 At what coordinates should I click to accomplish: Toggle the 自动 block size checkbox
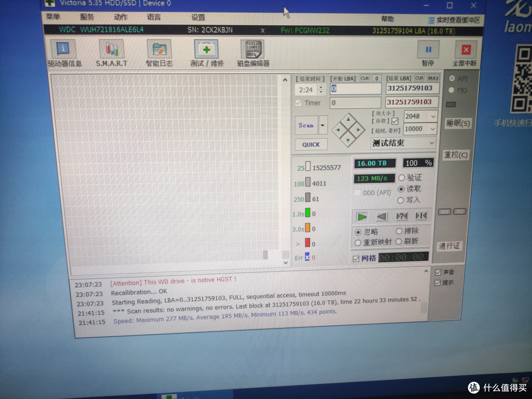pos(395,121)
